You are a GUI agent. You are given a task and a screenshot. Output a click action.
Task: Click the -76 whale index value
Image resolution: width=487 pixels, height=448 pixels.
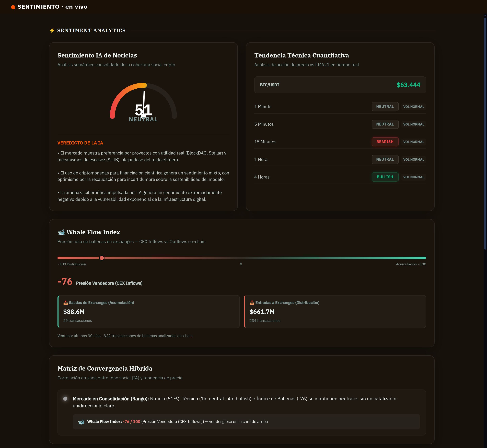tap(65, 282)
